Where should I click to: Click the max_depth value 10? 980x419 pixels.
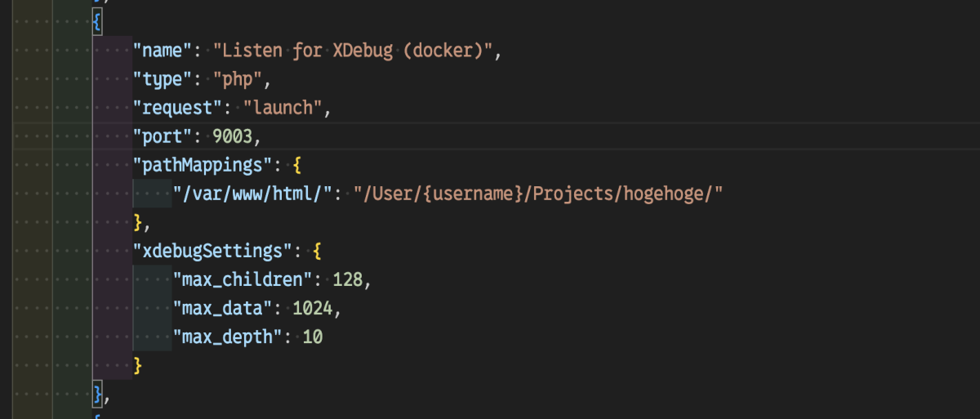tap(312, 337)
